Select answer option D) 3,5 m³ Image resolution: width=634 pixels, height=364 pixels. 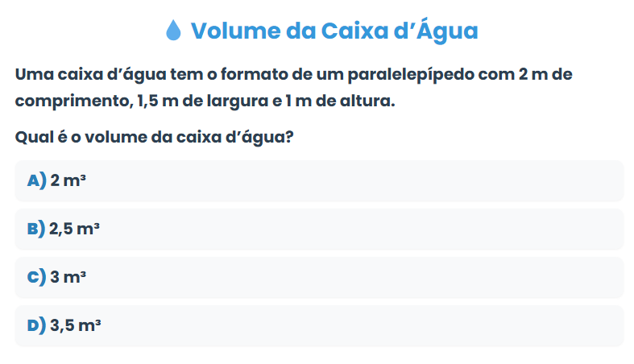click(319, 326)
